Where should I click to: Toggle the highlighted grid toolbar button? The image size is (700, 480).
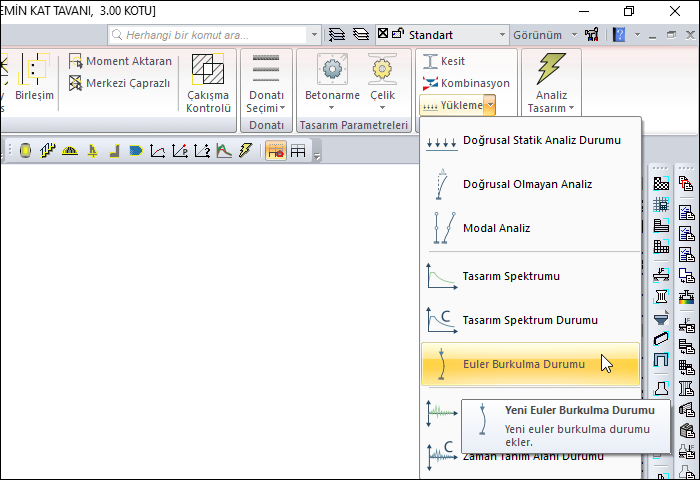[274, 151]
